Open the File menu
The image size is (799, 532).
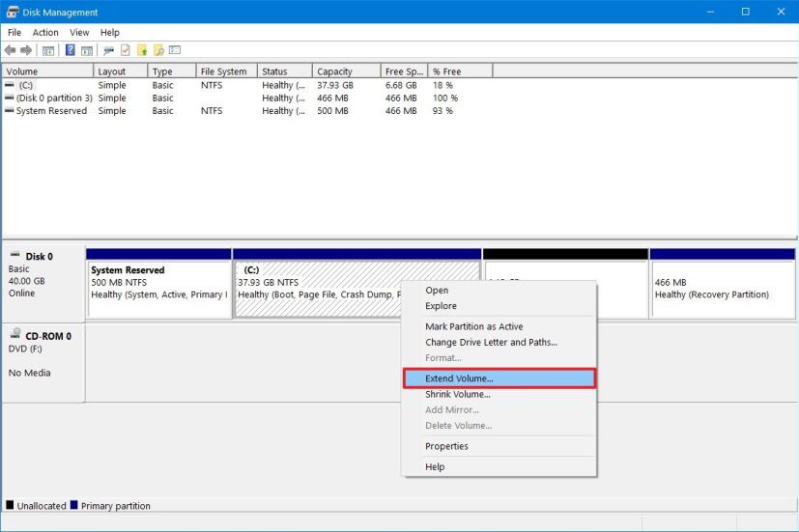14,32
